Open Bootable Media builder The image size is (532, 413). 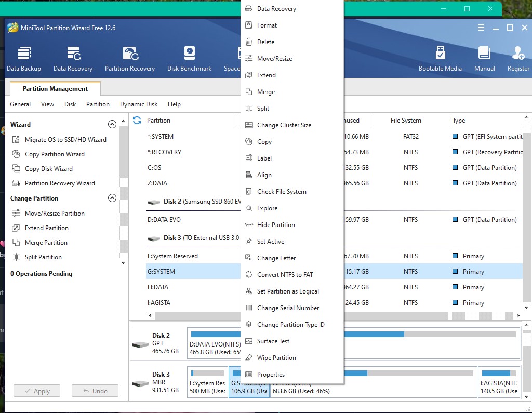(x=440, y=59)
